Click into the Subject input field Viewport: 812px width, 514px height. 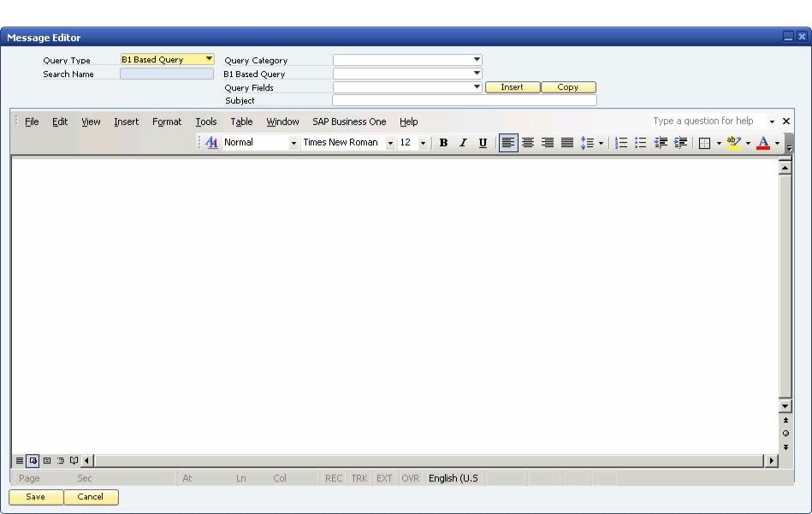coord(464,100)
